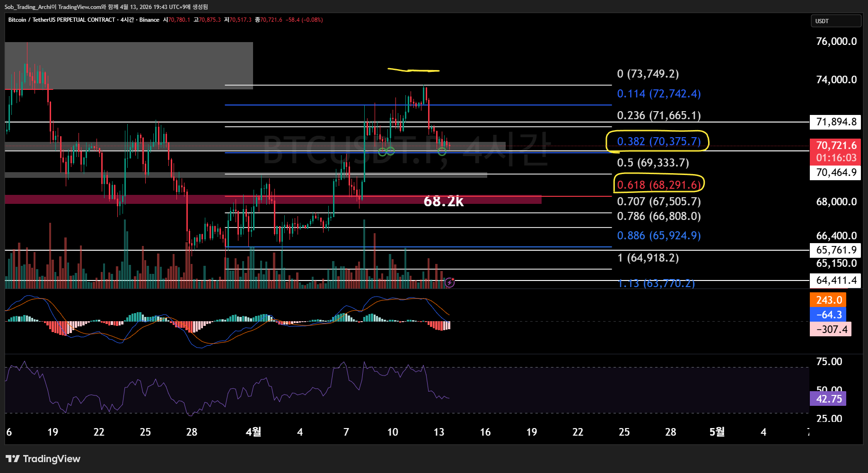Screen dimensions: 868x473
Task: Click the change value −58.4 (−0.08%)
Action: [304, 20]
